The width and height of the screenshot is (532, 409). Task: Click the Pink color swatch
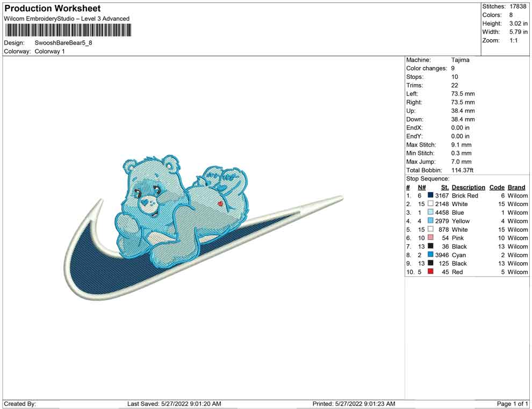(430, 238)
